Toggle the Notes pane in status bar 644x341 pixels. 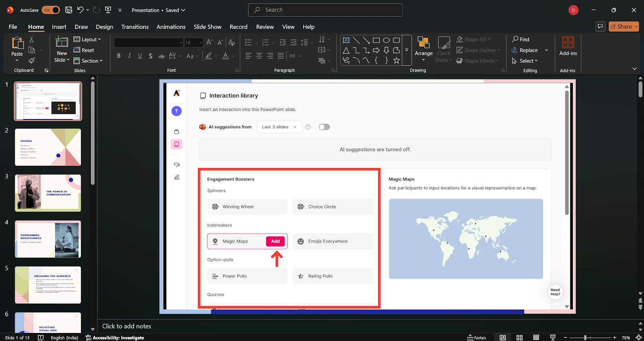coord(477,338)
